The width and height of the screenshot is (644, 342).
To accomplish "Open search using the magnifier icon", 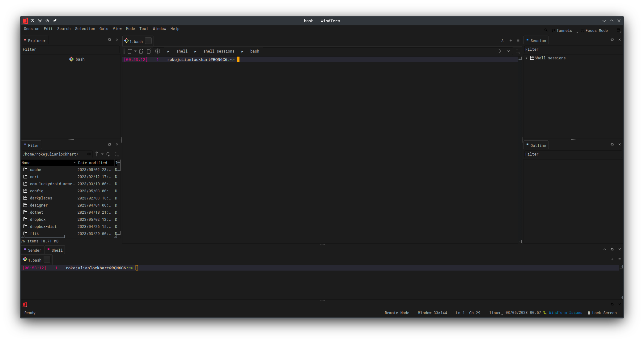I will (546, 30).
